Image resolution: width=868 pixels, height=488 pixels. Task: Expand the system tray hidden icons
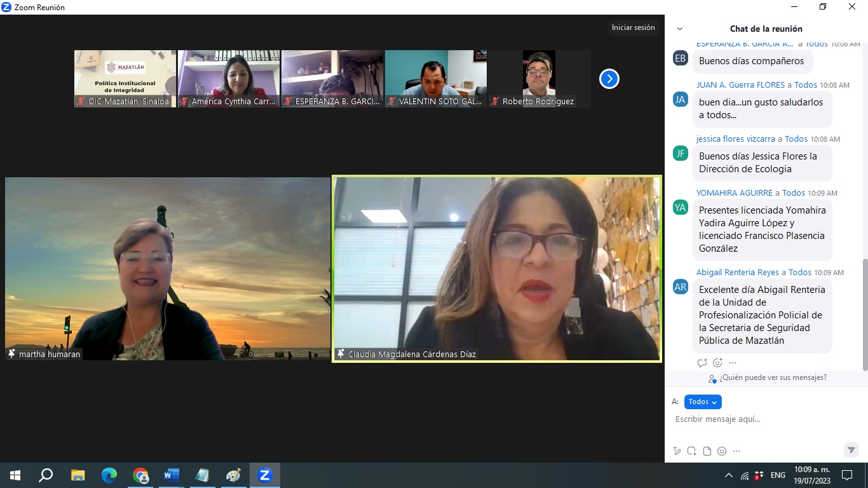point(728,475)
